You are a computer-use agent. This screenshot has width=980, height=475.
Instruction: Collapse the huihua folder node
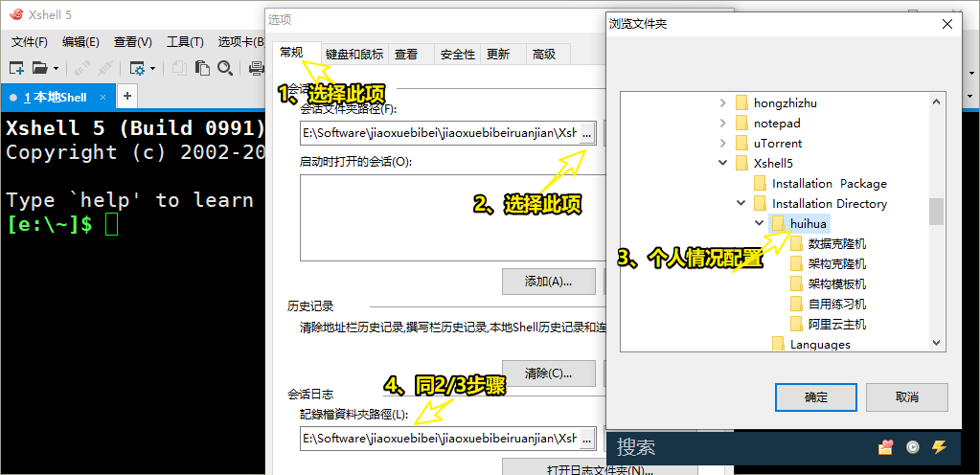[760, 223]
